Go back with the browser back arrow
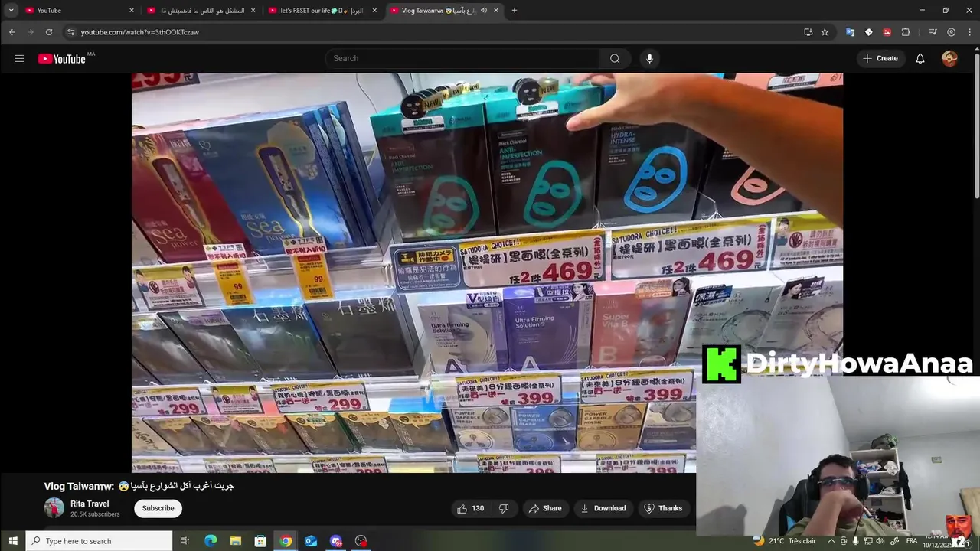Image resolution: width=980 pixels, height=551 pixels. (11, 32)
